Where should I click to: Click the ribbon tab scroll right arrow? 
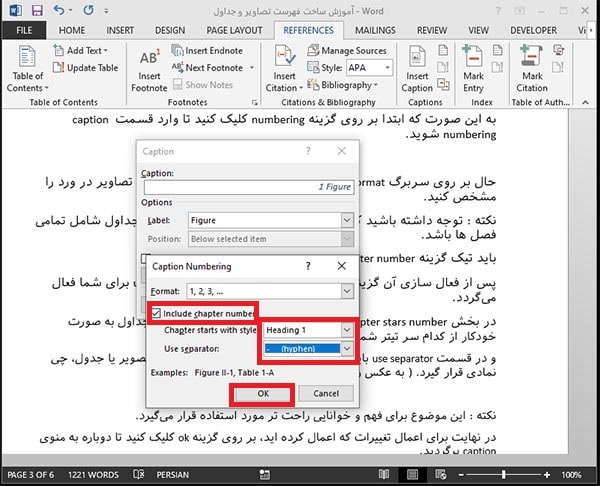(x=592, y=30)
